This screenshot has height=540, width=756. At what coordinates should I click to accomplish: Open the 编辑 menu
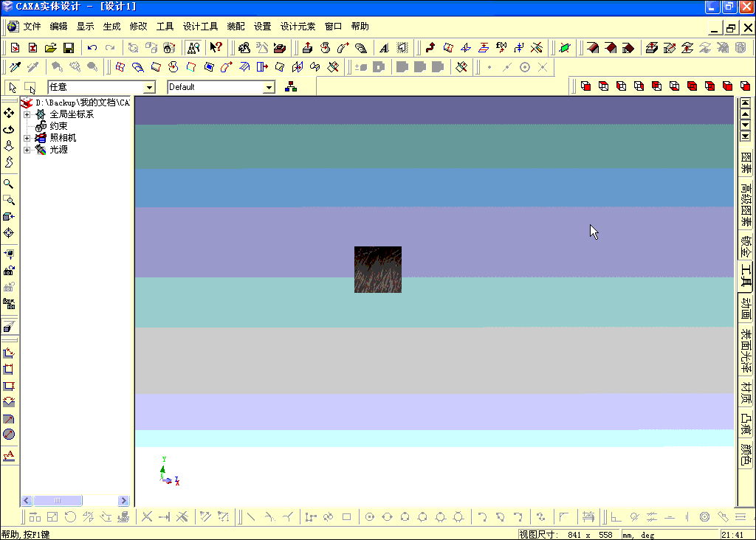[58, 27]
